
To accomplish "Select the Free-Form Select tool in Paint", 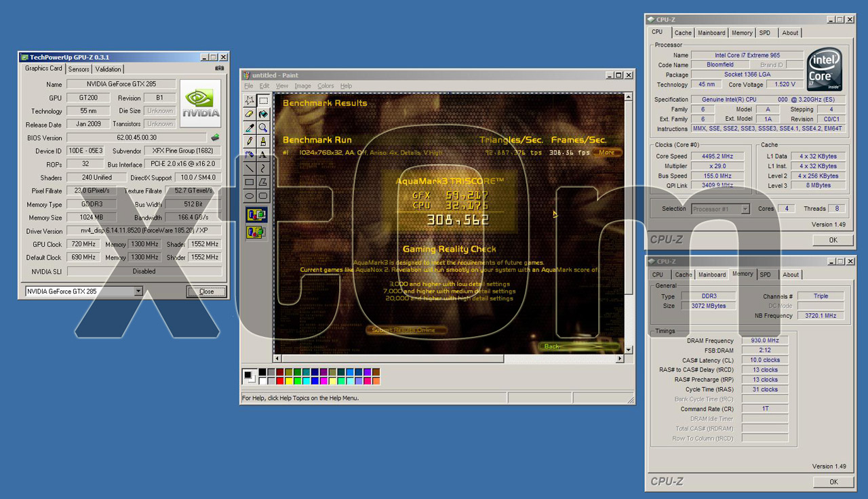I will (250, 100).
